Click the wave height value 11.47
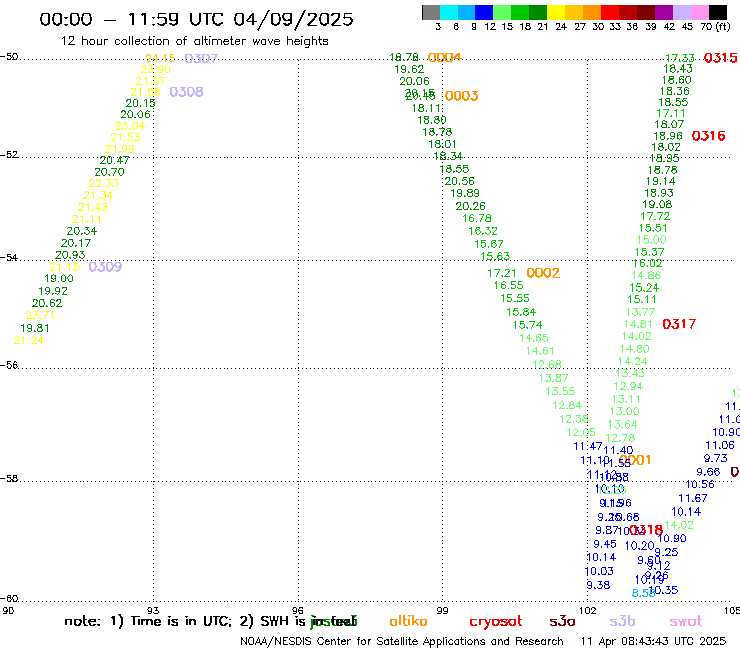Image resolution: width=740 pixels, height=650 pixels. coord(588,446)
